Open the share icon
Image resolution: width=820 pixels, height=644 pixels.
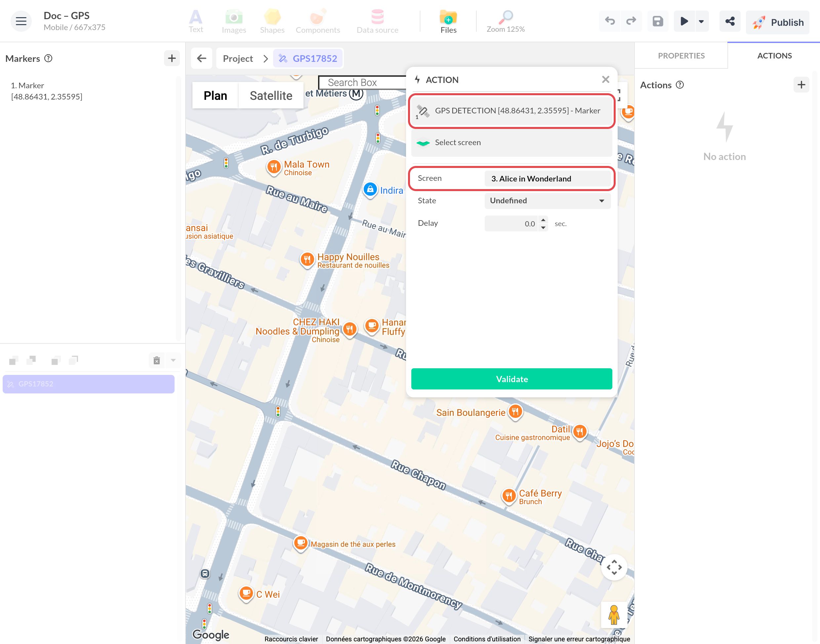[730, 21]
